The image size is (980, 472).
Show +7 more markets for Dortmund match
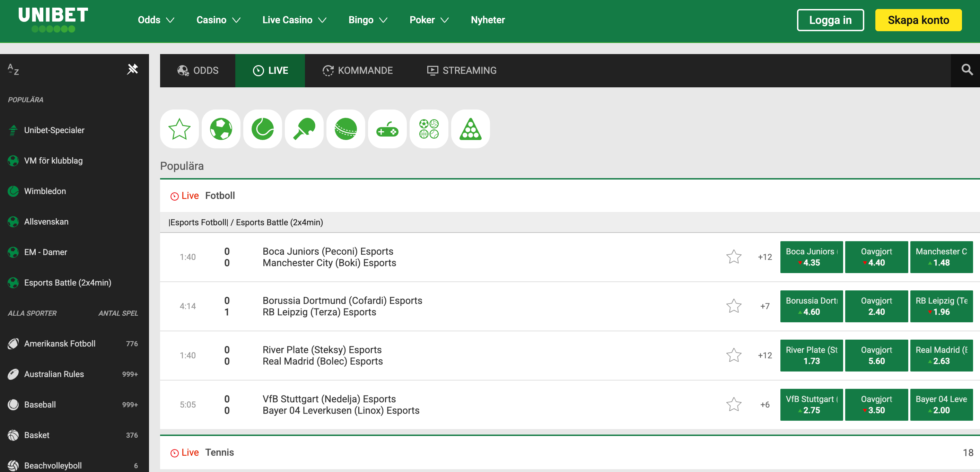pyautogui.click(x=765, y=306)
